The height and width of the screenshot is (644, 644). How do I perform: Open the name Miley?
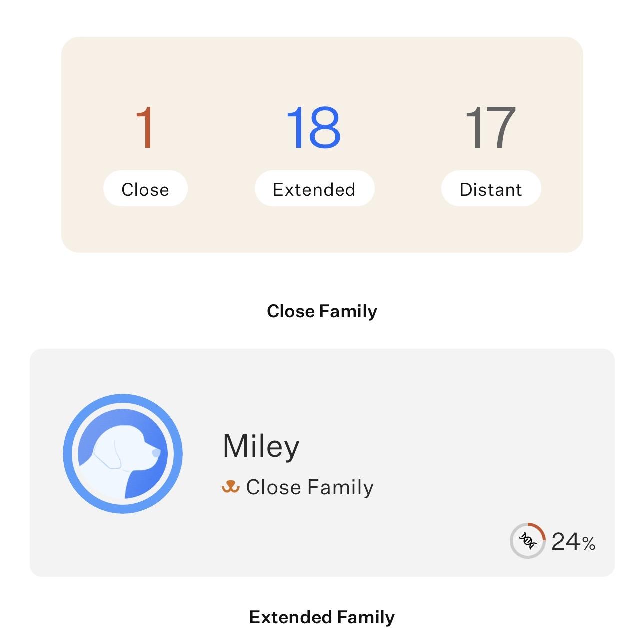[261, 446]
